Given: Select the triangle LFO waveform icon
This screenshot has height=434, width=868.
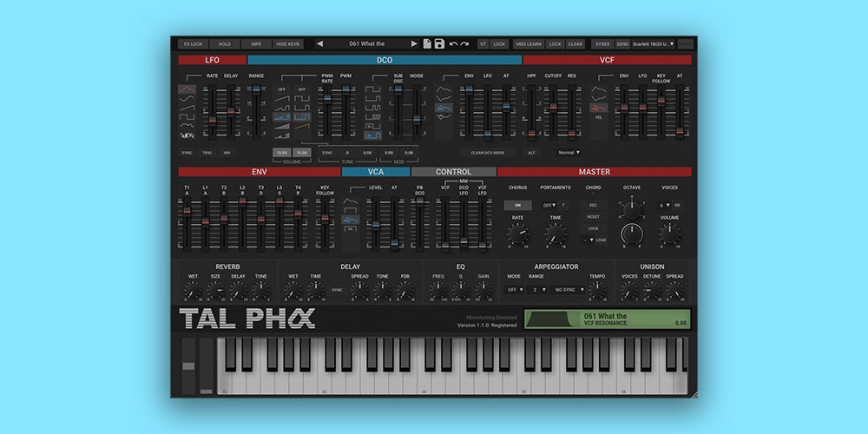Looking at the screenshot, I should [x=187, y=89].
